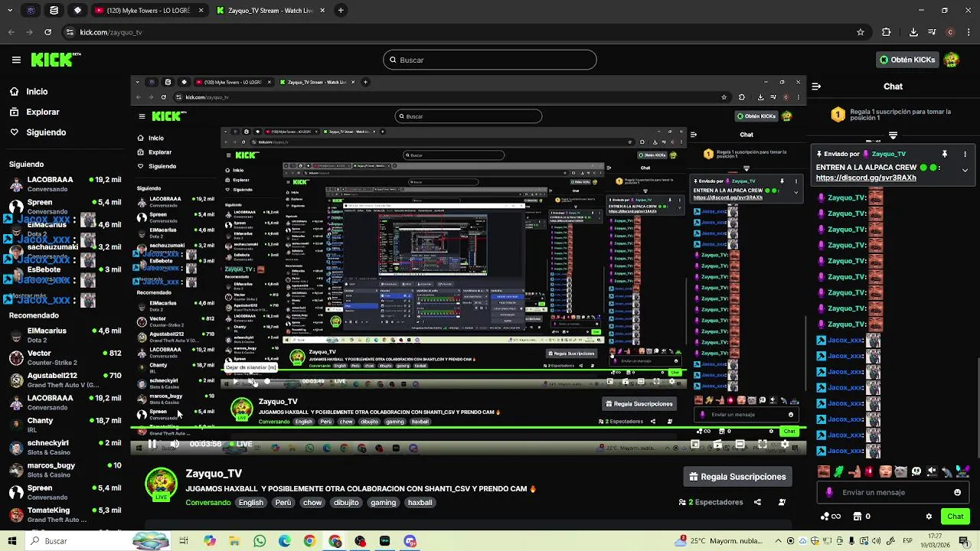This screenshot has height=551, width=980.
Task: Open Microsoft Edge from the taskbar
Action: click(285, 541)
